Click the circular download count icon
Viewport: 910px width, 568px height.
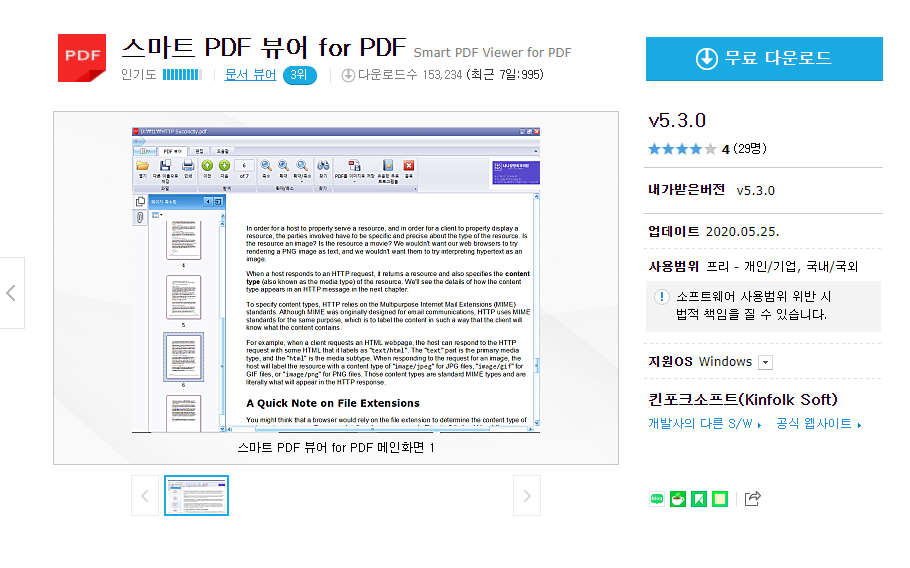point(348,75)
